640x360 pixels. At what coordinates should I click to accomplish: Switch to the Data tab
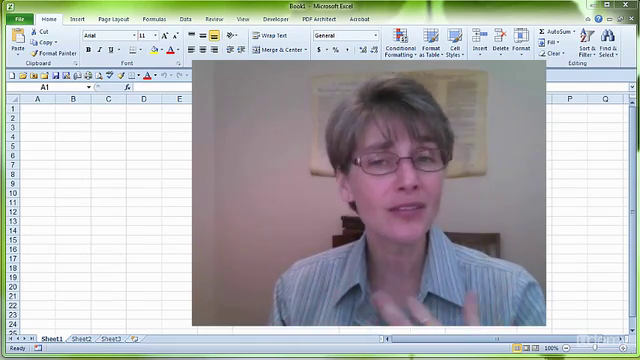point(185,19)
